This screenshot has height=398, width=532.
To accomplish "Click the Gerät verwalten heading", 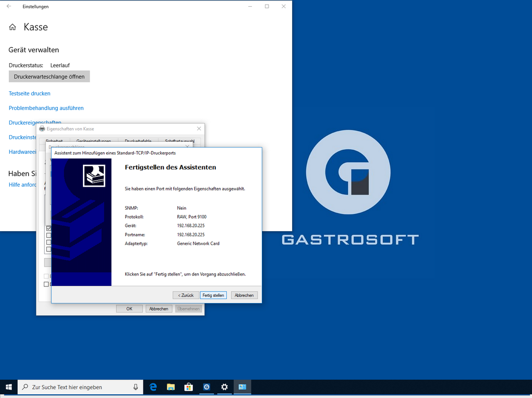I will coord(33,50).
